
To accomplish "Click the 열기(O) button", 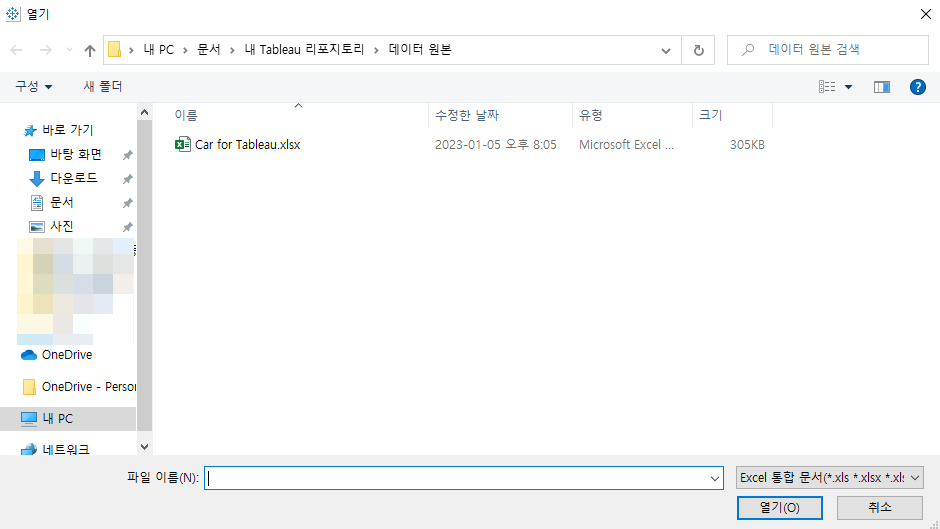I will tap(779, 508).
